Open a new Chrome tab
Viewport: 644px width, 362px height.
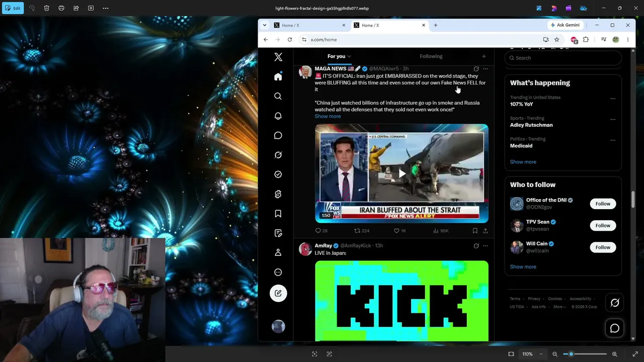tap(436, 25)
